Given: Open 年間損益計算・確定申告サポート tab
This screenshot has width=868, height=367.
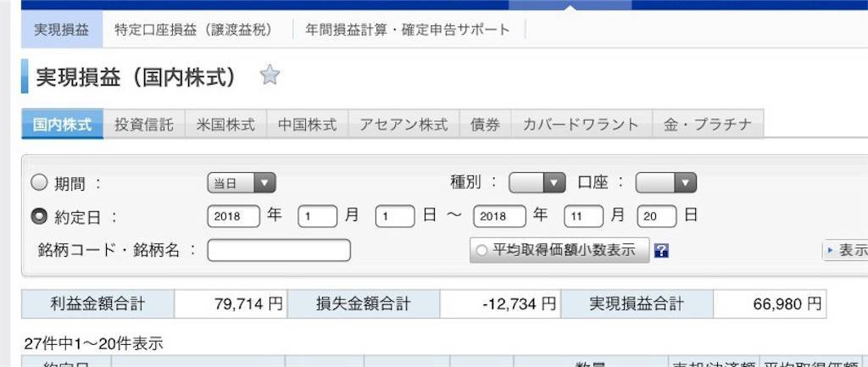Looking at the screenshot, I should (408, 30).
